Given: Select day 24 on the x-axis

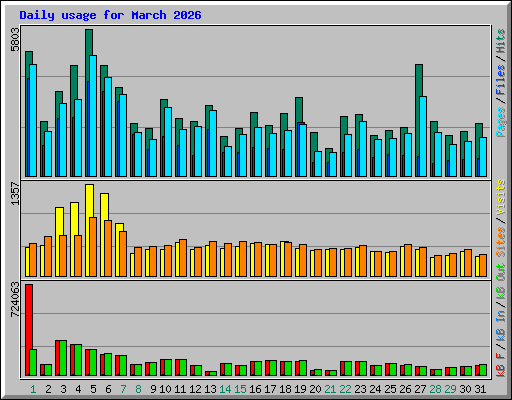Looking at the screenshot, I should click(x=375, y=389).
